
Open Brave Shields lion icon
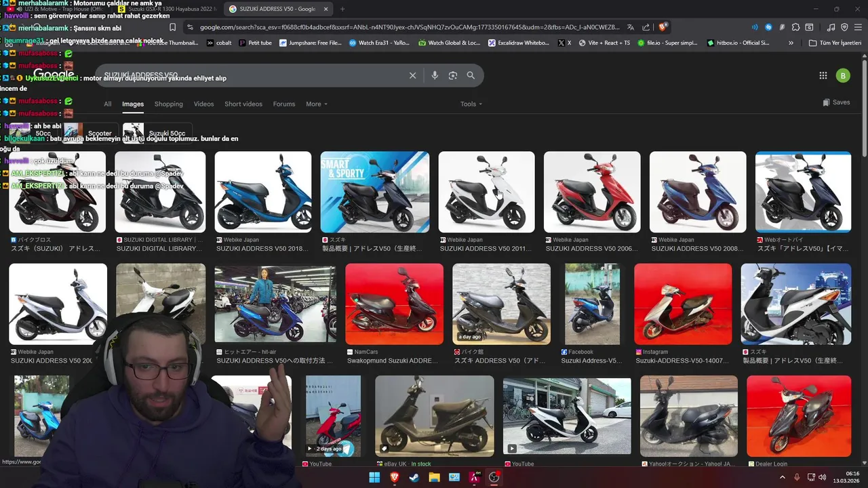click(663, 27)
